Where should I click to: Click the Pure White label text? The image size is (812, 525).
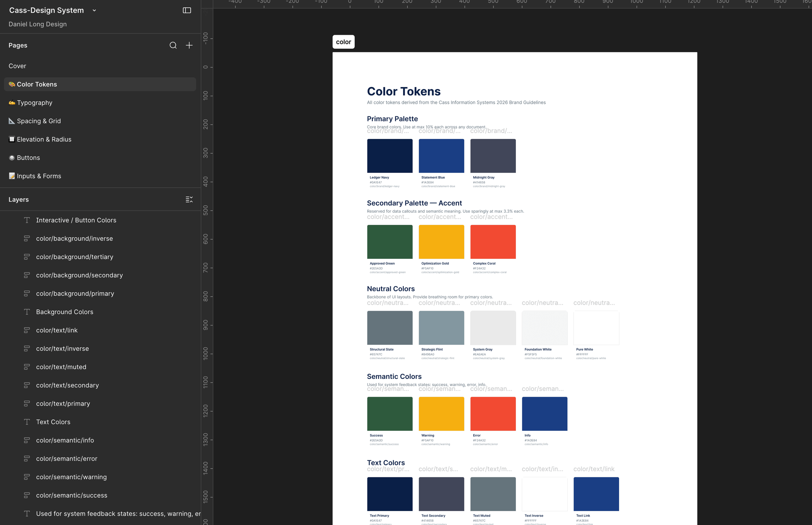coord(585,349)
